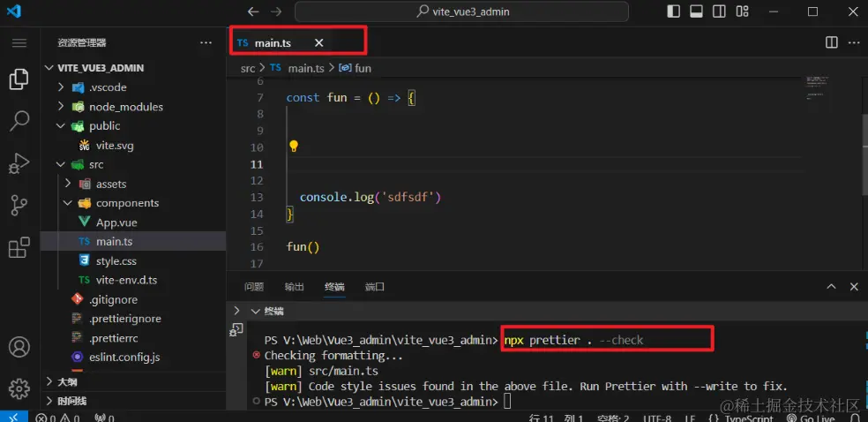
Task: Switch to the 端口 ports tab
Action: (374, 287)
